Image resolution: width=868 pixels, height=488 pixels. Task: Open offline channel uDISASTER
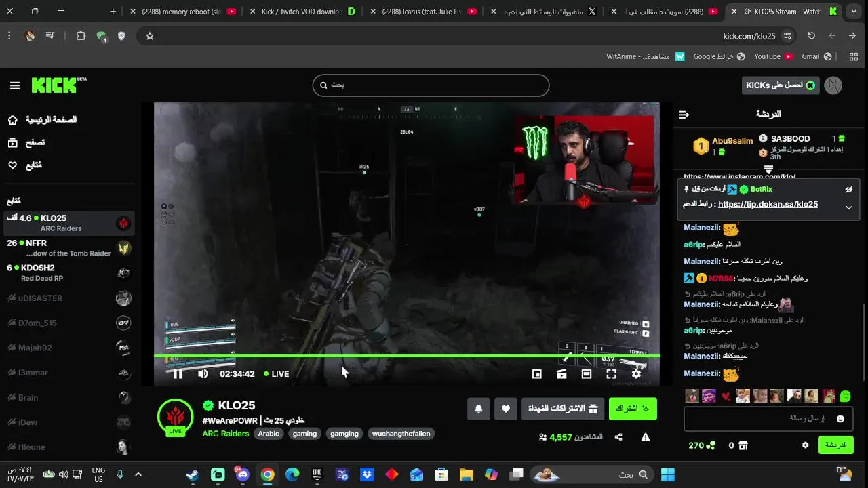68,298
